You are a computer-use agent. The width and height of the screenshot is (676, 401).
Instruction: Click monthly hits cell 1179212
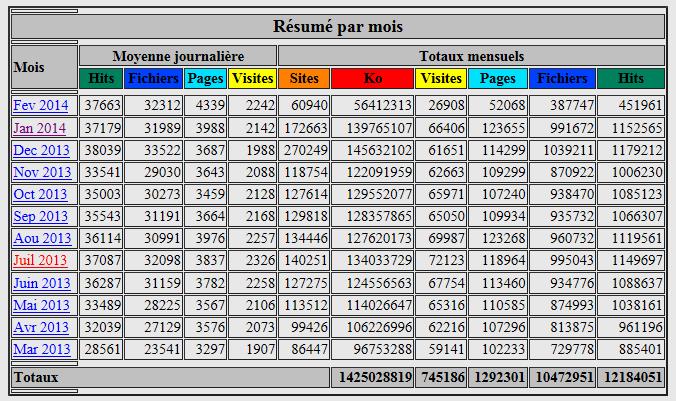pos(631,150)
